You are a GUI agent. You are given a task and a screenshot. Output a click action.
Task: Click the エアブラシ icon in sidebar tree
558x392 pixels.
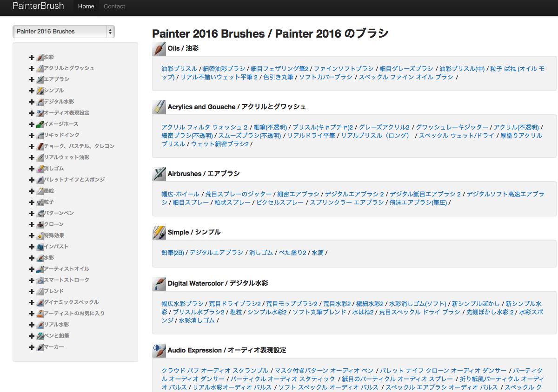coord(40,79)
